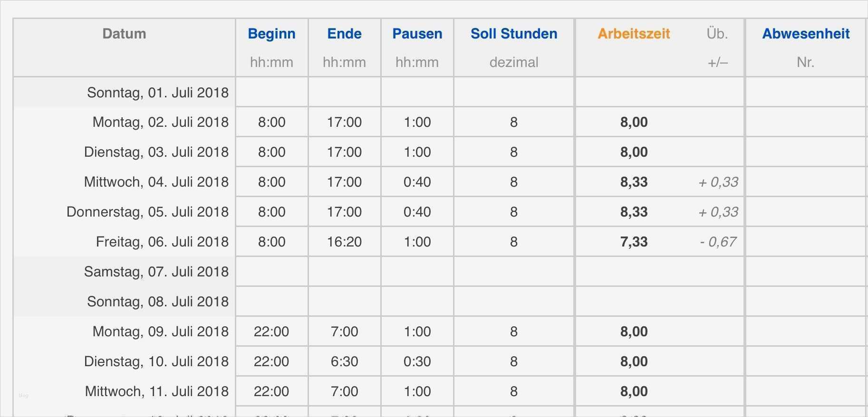The image size is (868, 417).
Task: Click Pausen cell for Mittwoch, 04. Juli
Action: [417, 182]
